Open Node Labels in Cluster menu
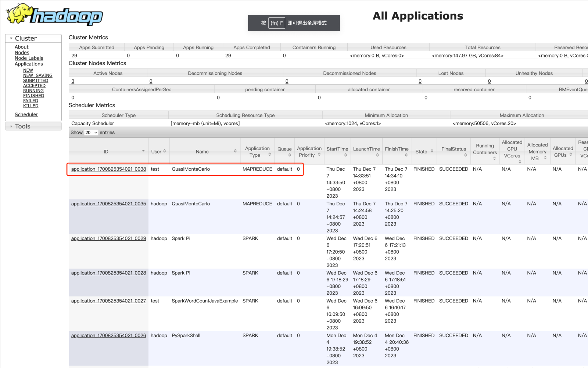The width and height of the screenshot is (588, 368). pos(29,58)
